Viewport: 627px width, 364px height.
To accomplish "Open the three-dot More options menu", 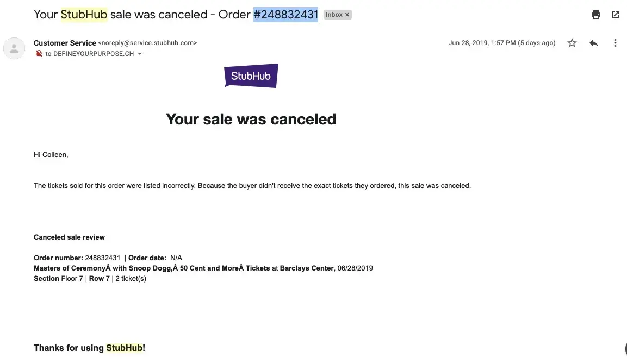I will pyautogui.click(x=616, y=43).
